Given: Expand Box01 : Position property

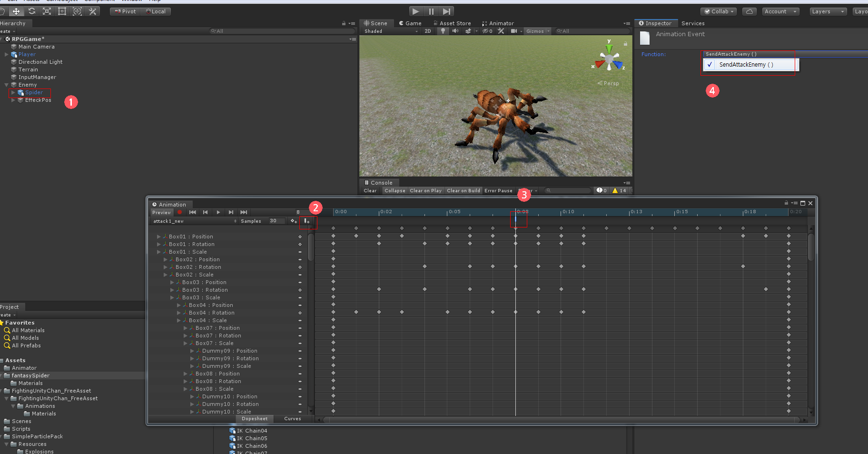Looking at the screenshot, I should [x=159, y=237].
